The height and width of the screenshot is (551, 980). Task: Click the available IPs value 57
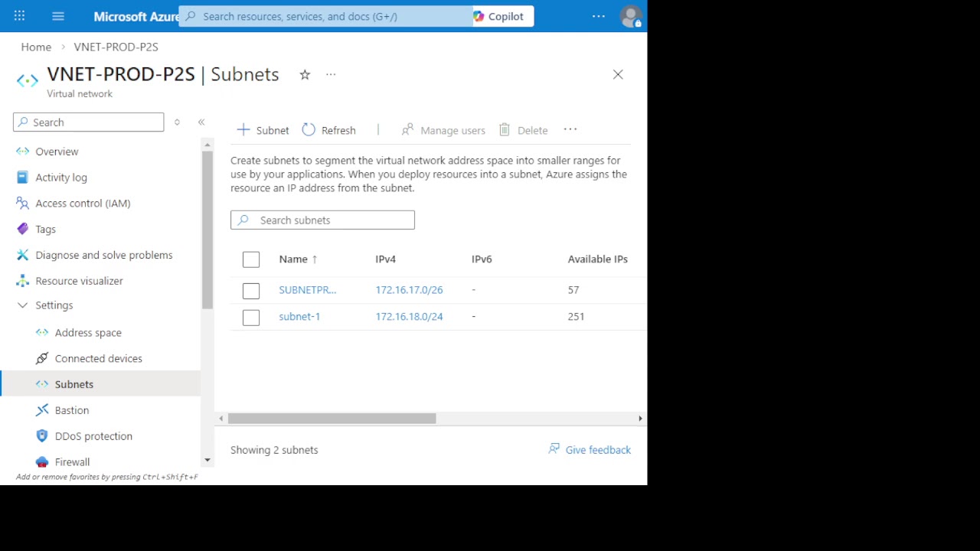573,290
